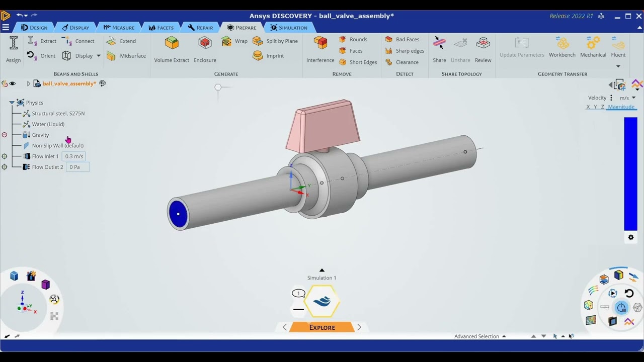
Task: Open Fluent geometry transfer
Action: 618,47
